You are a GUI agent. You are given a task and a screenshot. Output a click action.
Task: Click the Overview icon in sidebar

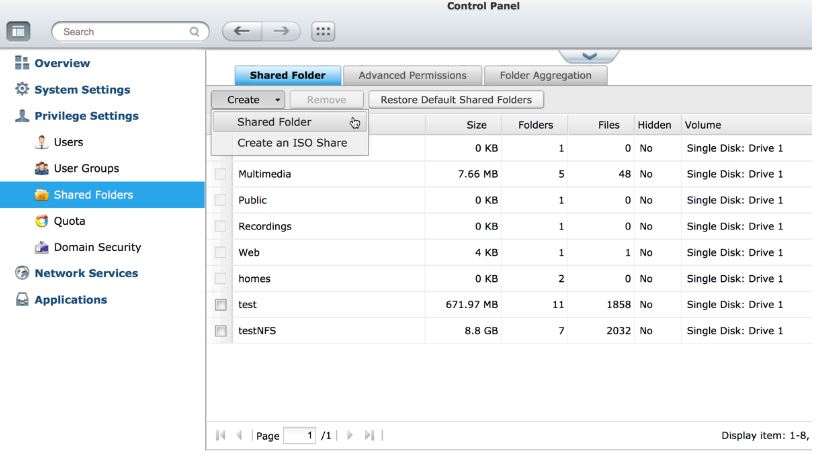tap(22, 63)
